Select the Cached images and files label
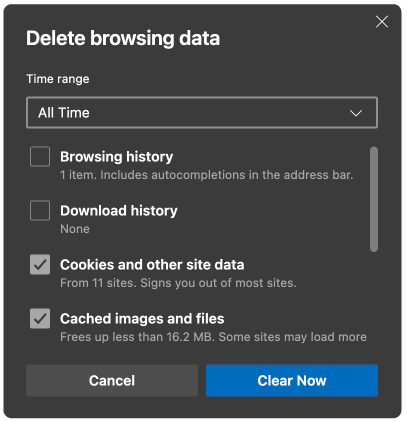The width and height of the screenshot is (407, 422). tap(142, 319)
